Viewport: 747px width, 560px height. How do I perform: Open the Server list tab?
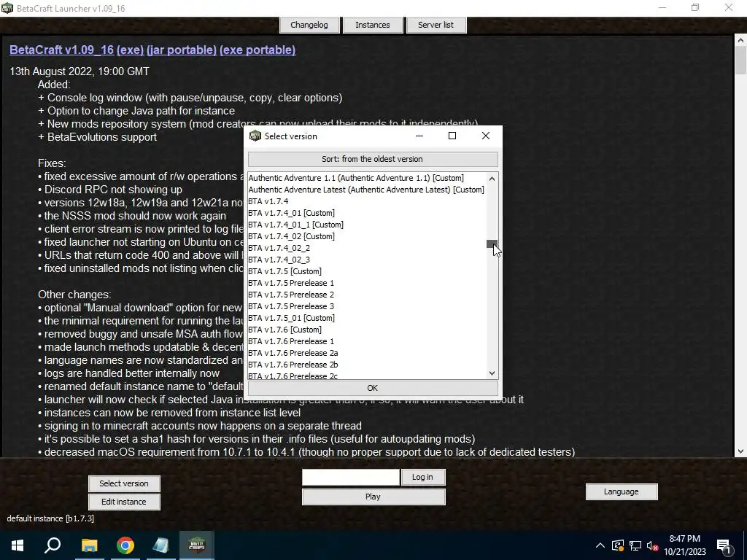point(436,25)
